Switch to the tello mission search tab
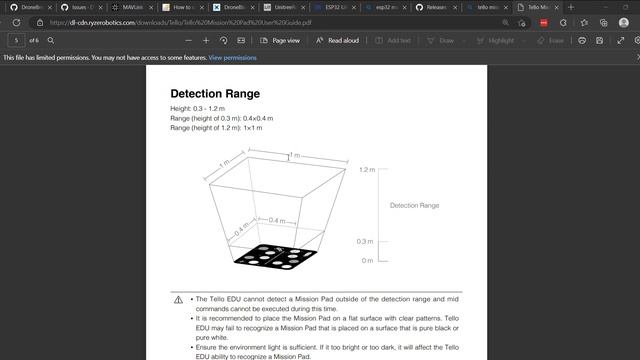Viewport: 640px width, 360px height. pyautogui.click(x=486, y=7)
